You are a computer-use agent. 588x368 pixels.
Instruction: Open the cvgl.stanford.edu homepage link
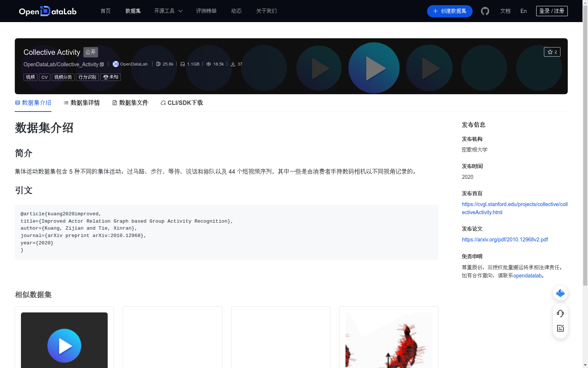[x=514, y=208]
